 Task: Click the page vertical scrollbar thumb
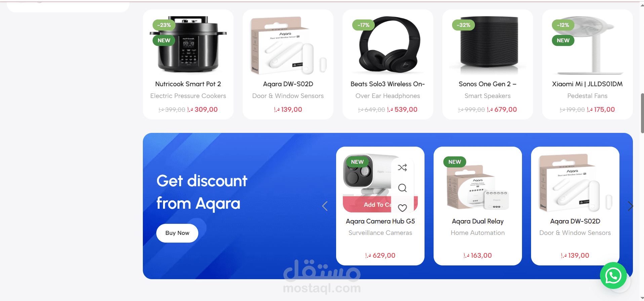point(642,113)
